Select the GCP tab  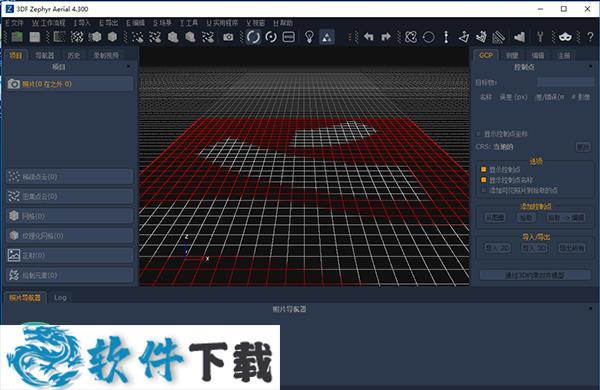pyautogui.click(x=486, y=55)
